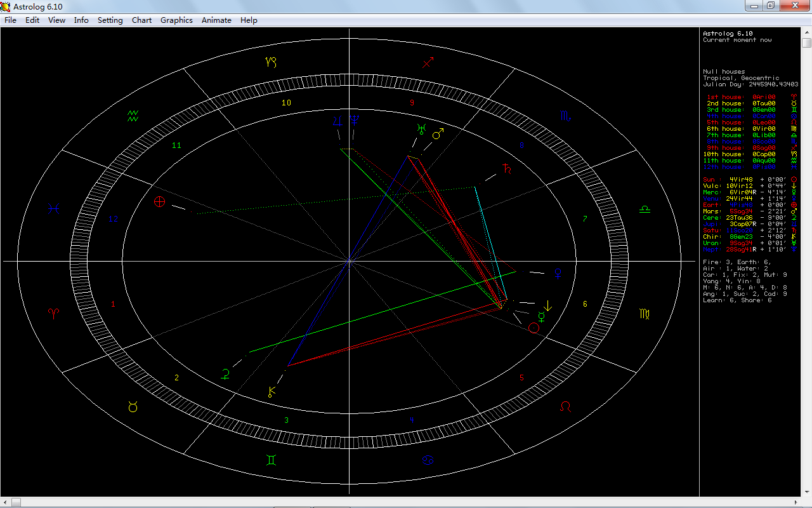Click house number 10 on the wheel
The width and height of the screenshot is (812, 508).
click(x=286, y=102)
